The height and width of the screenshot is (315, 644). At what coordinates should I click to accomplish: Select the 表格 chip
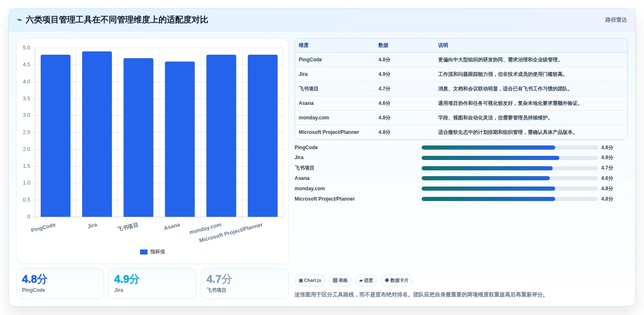[340, 281]
